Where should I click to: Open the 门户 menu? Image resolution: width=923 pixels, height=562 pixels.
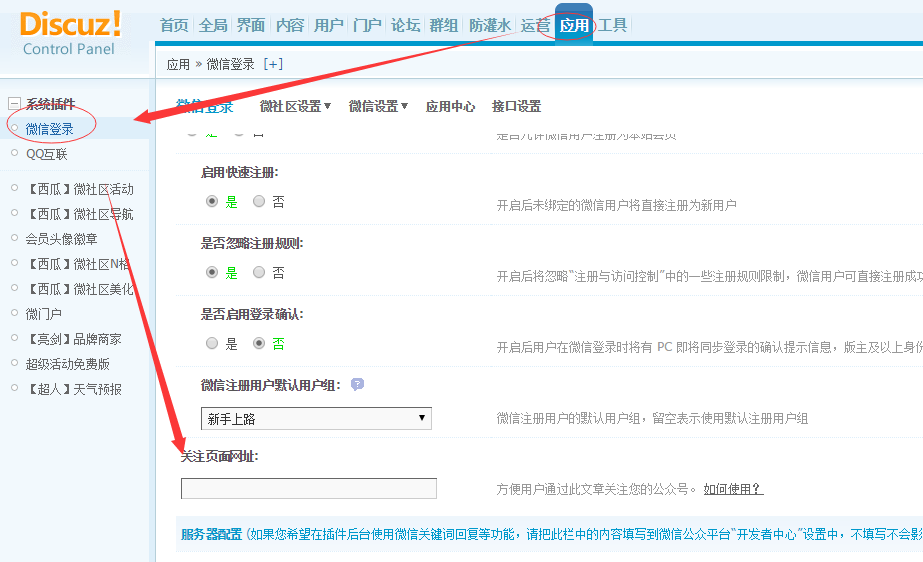point(367,25)
